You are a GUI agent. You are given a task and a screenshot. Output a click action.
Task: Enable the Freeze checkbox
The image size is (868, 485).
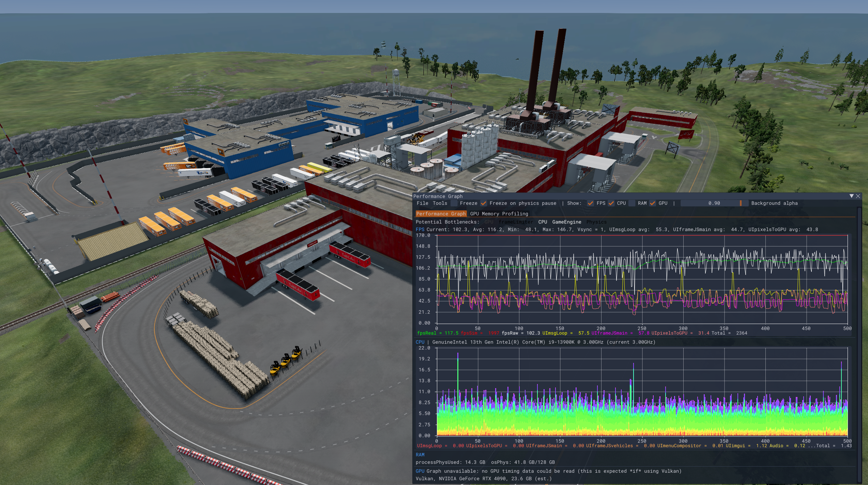click(x=454, y=203)
